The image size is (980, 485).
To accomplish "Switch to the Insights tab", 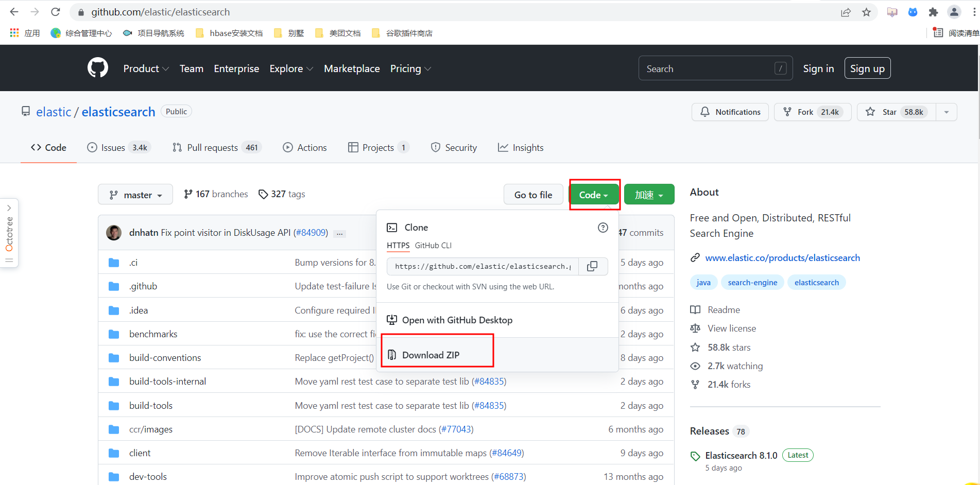I will pos(521,148).
